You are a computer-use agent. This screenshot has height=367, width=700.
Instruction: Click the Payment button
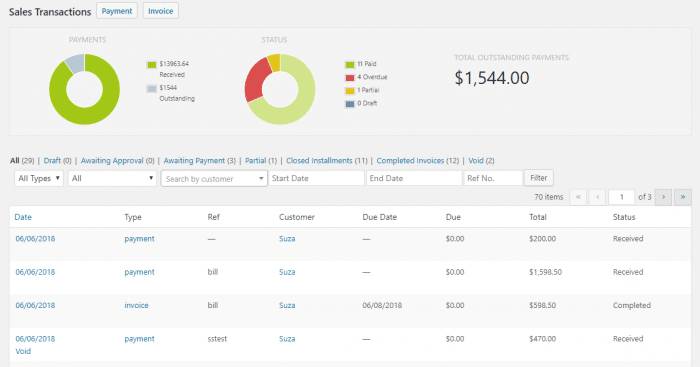coord(117,11)
